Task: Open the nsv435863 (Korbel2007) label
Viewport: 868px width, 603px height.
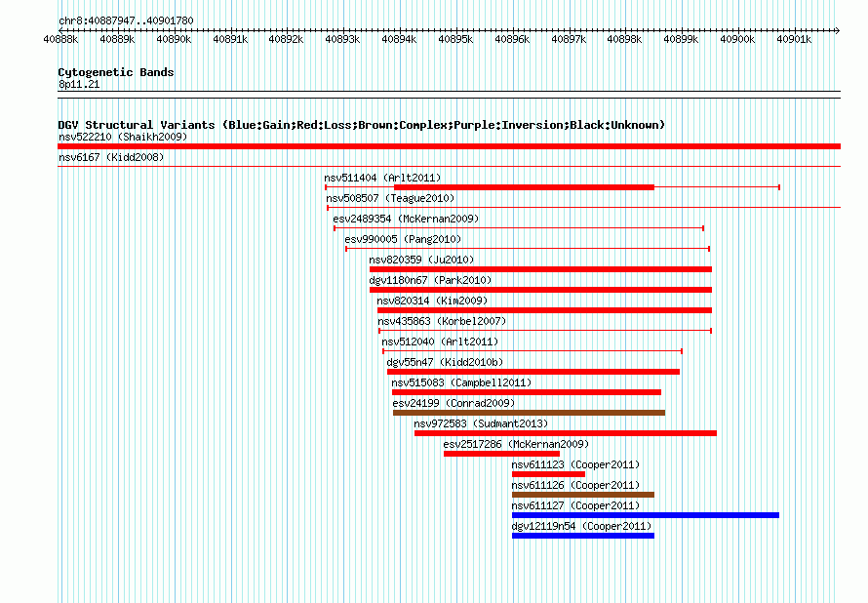Action: click(442, 321)
